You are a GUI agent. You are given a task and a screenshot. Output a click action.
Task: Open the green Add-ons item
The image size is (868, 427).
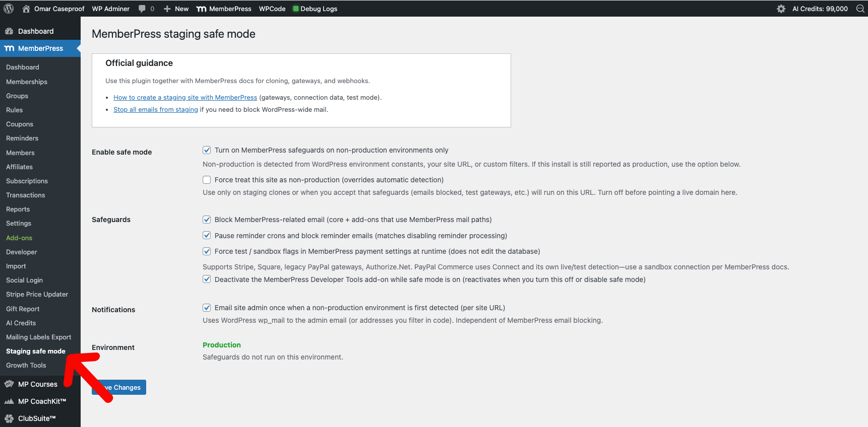tap(19, 238)
